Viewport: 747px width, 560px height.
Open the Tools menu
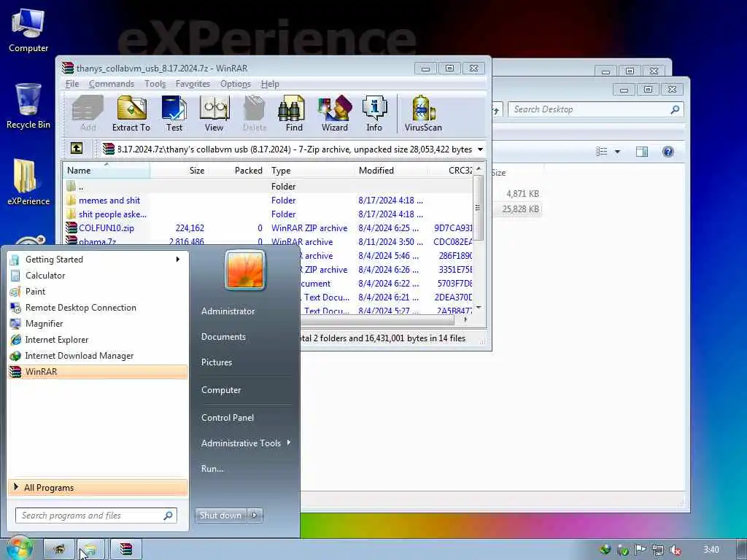[155, 84]
